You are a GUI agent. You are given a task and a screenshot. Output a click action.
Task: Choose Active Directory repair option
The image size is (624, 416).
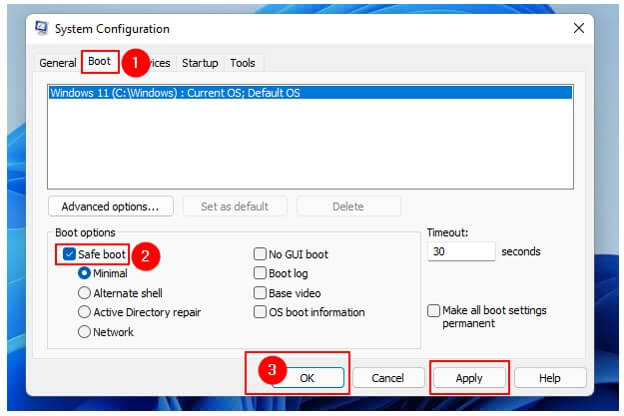[84, 312]
